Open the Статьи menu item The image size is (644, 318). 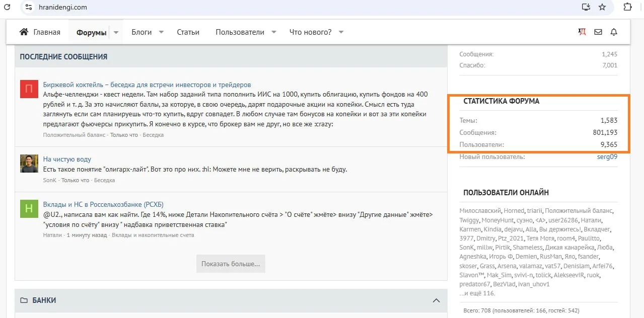[188, 32]
